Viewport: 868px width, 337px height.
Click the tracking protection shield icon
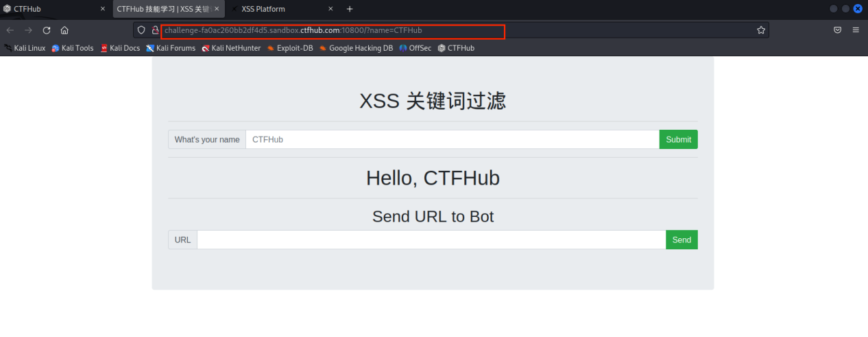tap(141, 30)
